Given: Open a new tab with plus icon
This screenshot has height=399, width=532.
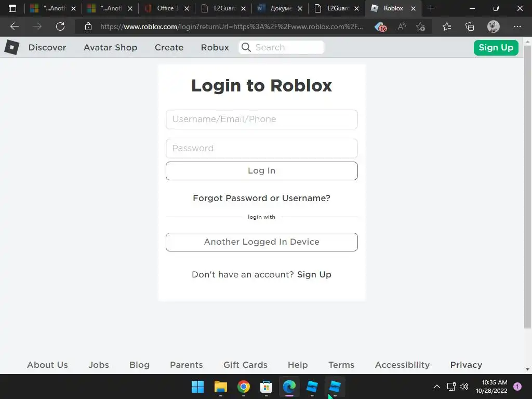Looking at the screenshot, I should click(x=431, y=8).
